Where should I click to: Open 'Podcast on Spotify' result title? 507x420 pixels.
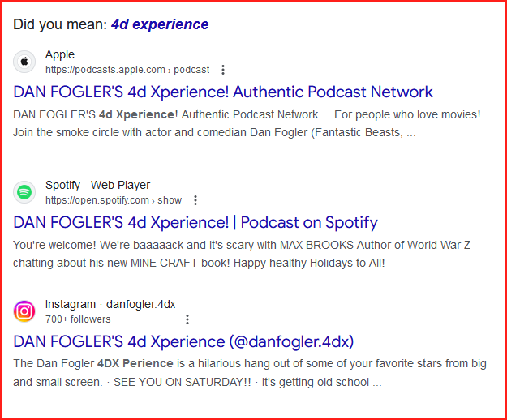195,223
